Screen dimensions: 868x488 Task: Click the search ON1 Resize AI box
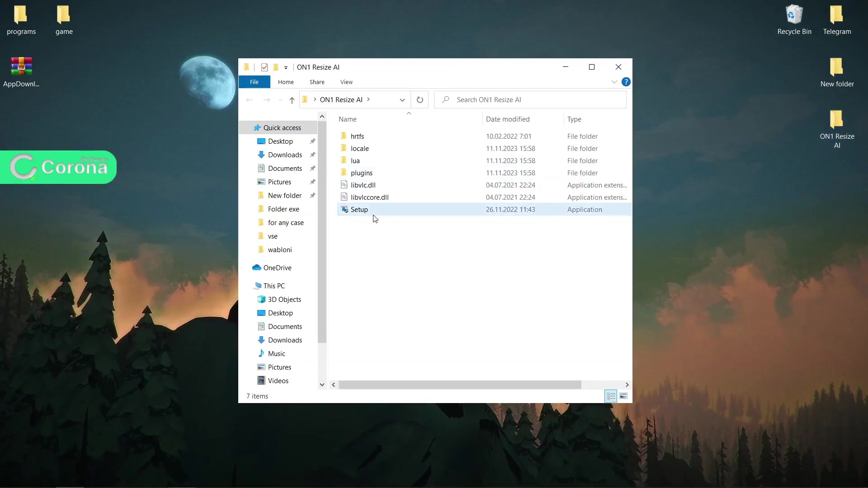pos(530,100)
